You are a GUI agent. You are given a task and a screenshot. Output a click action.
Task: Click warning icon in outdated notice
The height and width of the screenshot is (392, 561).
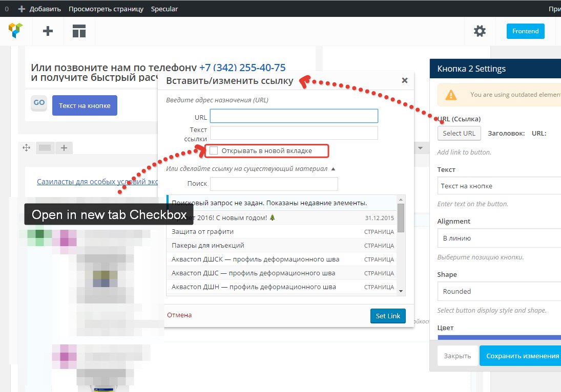coord(451,95)
